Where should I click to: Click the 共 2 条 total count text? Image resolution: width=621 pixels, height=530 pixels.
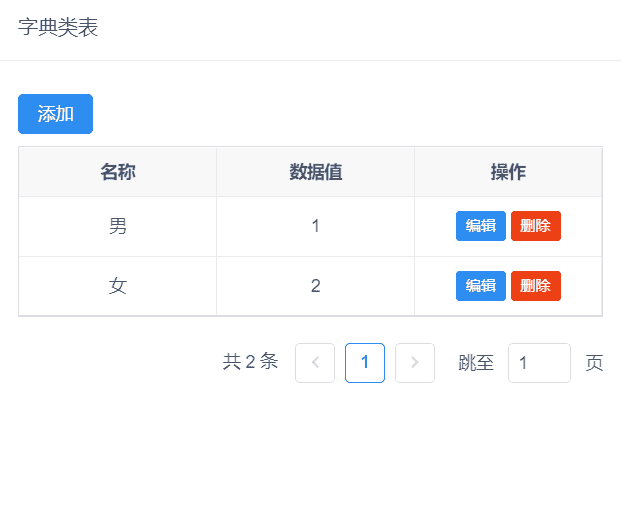[250, 362]
